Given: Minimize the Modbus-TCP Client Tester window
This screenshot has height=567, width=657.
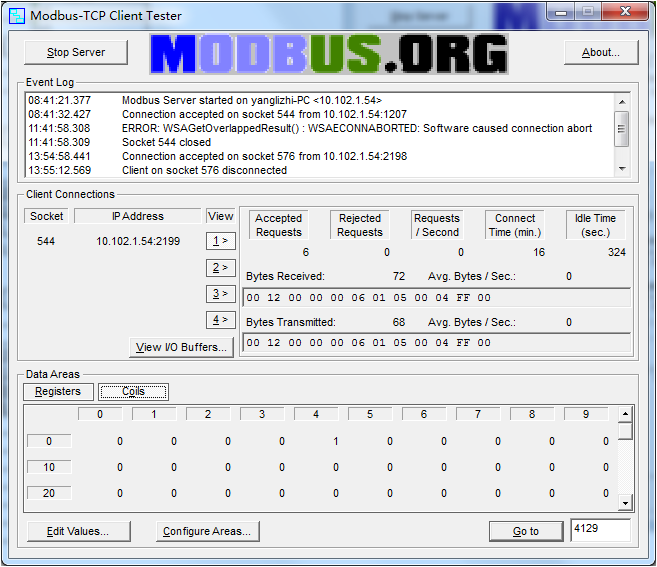Looking at the screenshot, I should point(561,12).
